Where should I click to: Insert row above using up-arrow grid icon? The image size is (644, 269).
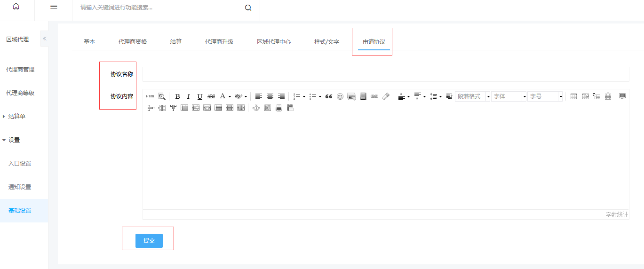click(x=608, y=96)
